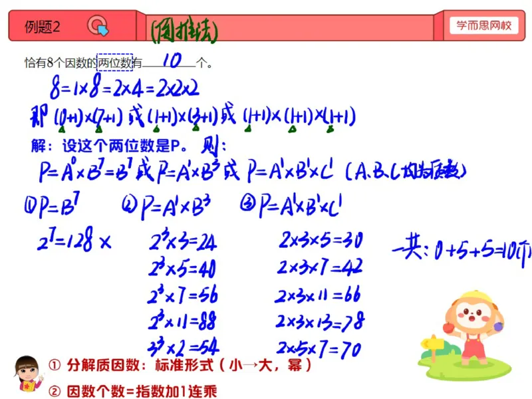532x399 pixels.
Task: Click the tip 分解质因数：标准形式
Action: pyautogui.click(x=180, y=365)
